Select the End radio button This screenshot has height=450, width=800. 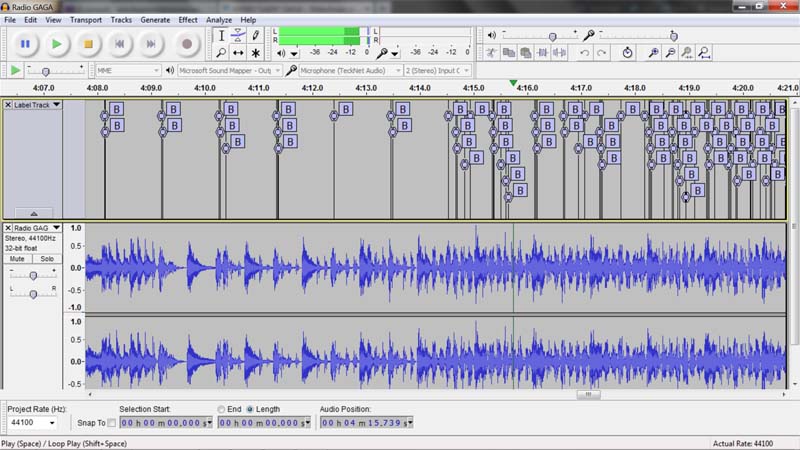click(222, 409)
